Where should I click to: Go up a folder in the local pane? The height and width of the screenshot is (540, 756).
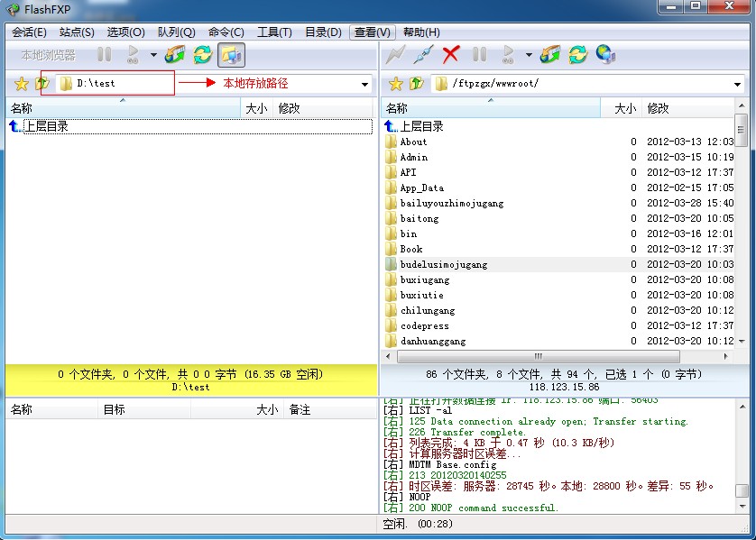(x=41, y=84)
